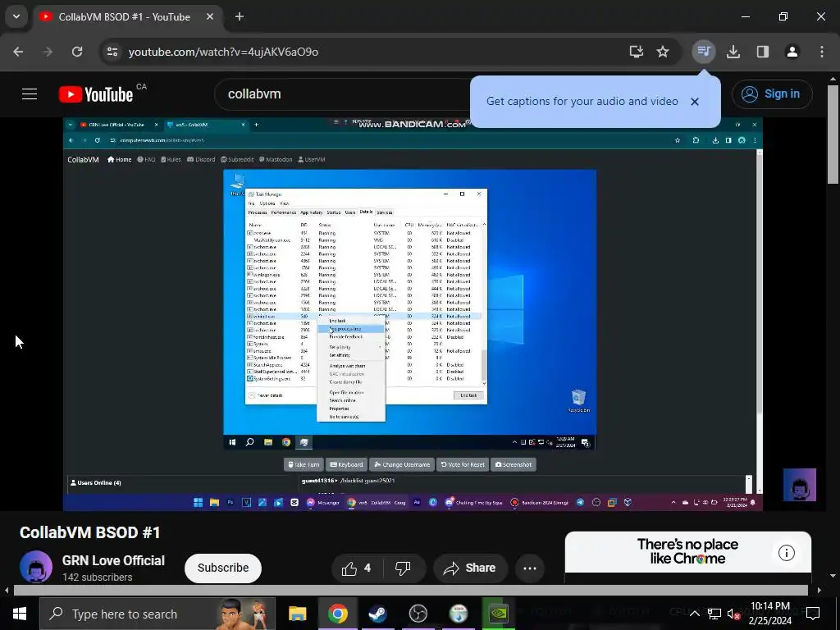The image size is (840, 630).
Task: Click the channel watermark thumbnail on video
Action: tap(799, 485)
